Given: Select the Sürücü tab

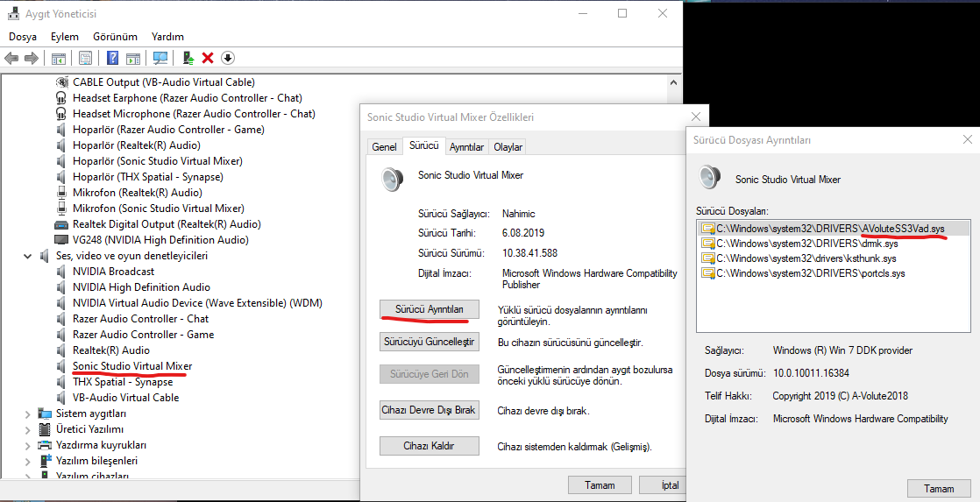Looking at the screenshot, I should pos(423,145).
